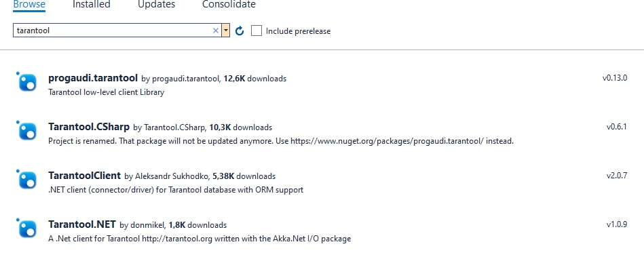Click the TarantoolClient package icon

27,180
